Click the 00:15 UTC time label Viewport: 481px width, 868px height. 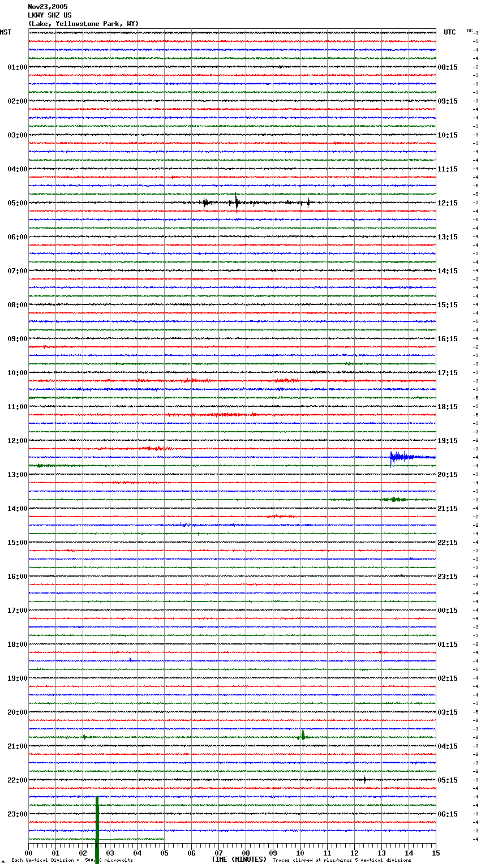(448, 611)
